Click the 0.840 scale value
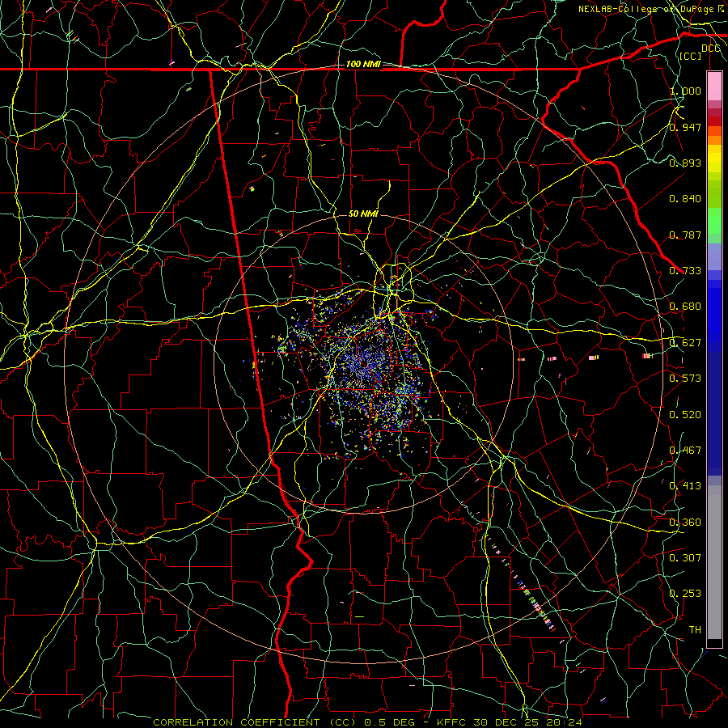Image resolution: width=728 pixels, height=728 pixels. pyautogui.click(x=685, y=199)
